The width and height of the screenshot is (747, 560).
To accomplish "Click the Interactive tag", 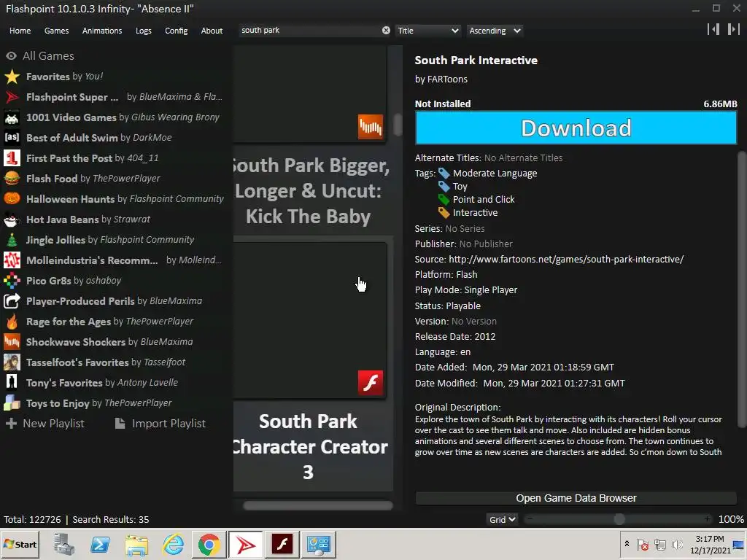I will (x=475, y=212).
